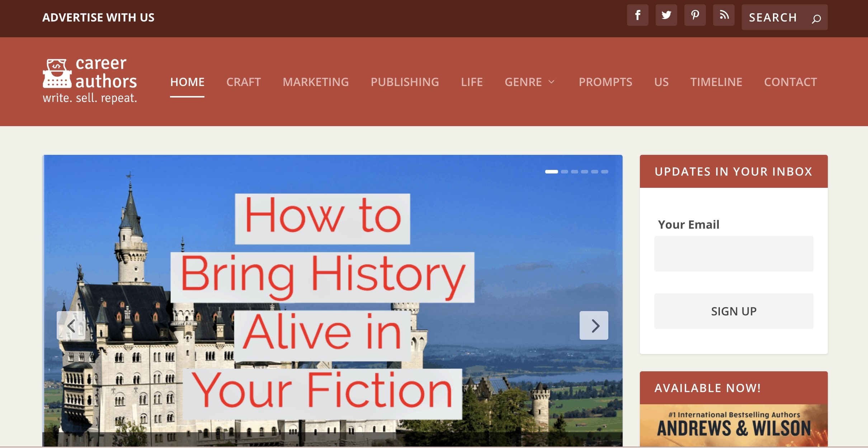Image resolution: width=868 pixels, height=448 pixels.
Task: Click the Your Email input field
Action: coord(733,254)
